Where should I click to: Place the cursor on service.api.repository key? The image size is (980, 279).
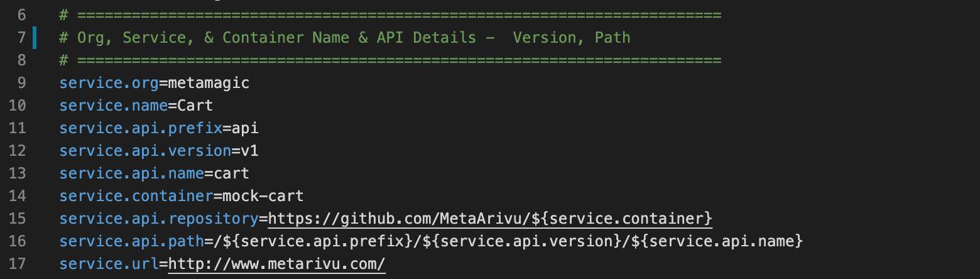pyautogui.click(x=159, y=219)
